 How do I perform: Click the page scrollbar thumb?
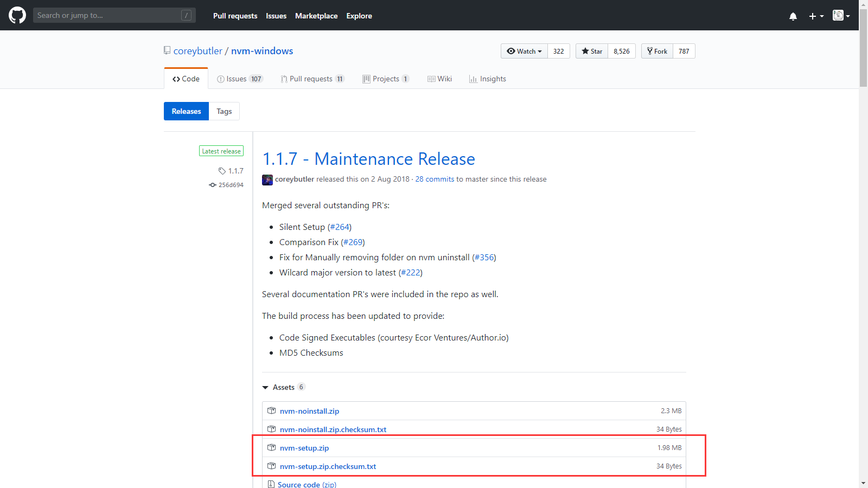[x=864, y=49]
